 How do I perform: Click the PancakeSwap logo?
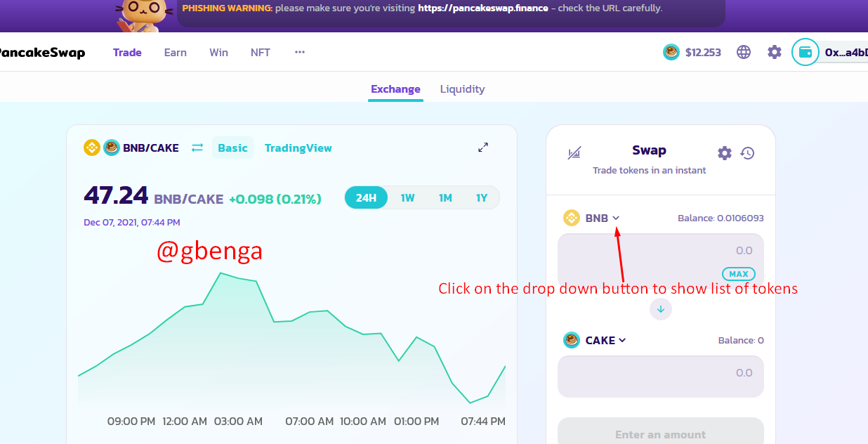42,53
